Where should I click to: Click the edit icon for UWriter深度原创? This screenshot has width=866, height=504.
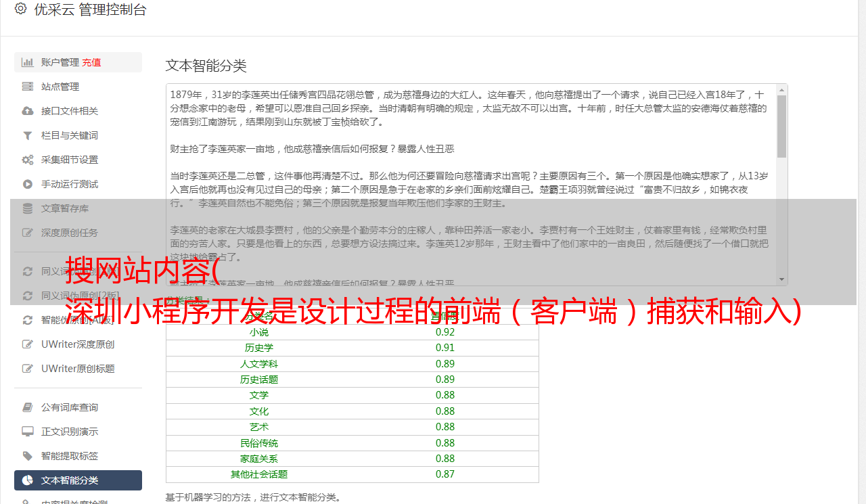pos(28,344)
